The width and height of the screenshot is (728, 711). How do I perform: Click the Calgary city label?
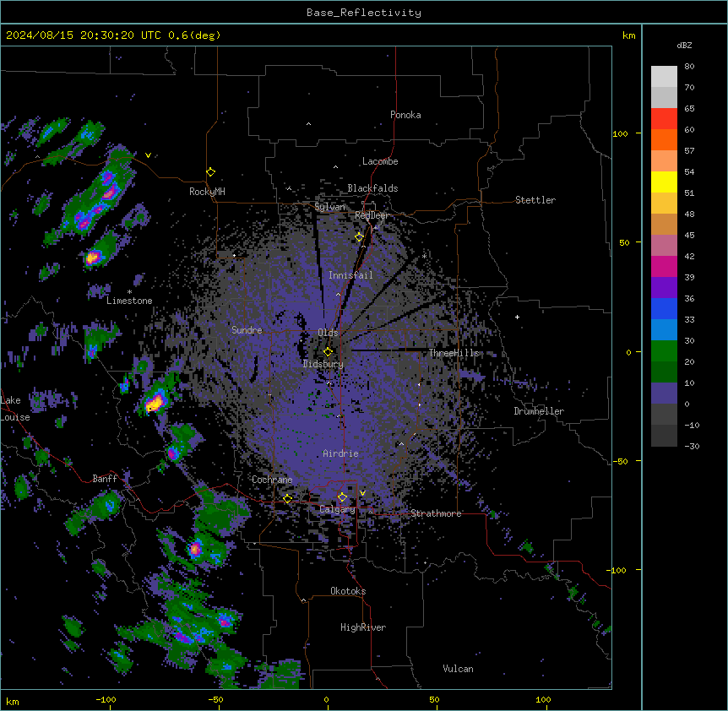click(337, 509)
